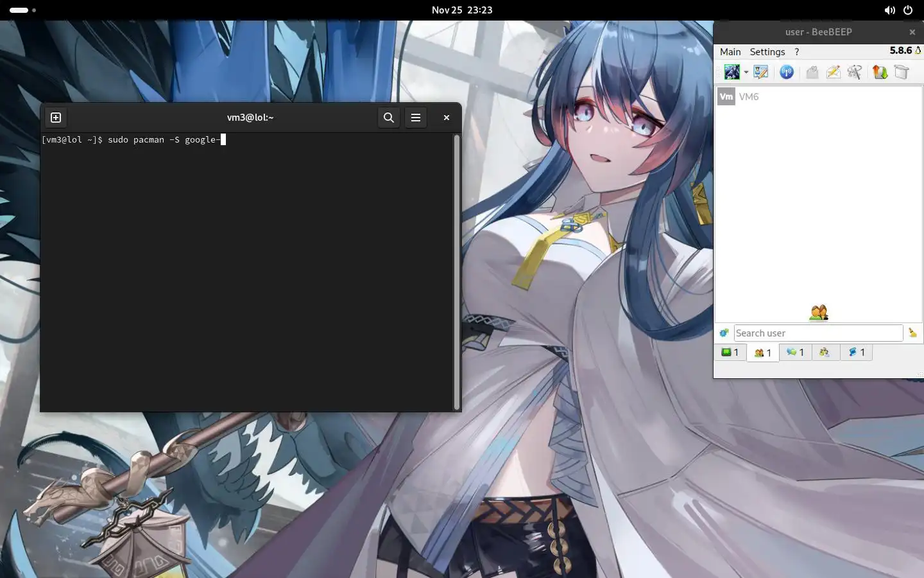This screenshot has width=924, height=578.
Task: Open the status dropdown arrow beside the avatar
Action: (x=746, y=73)
